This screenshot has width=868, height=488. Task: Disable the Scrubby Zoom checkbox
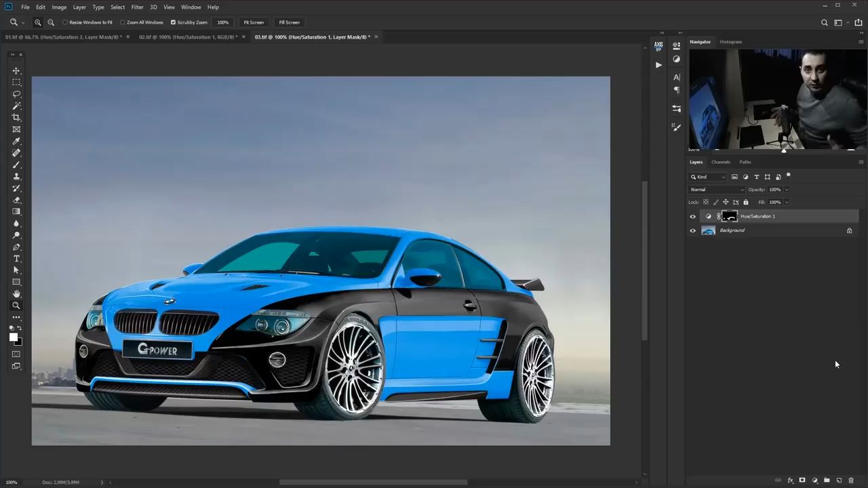(x=173, y=22)
